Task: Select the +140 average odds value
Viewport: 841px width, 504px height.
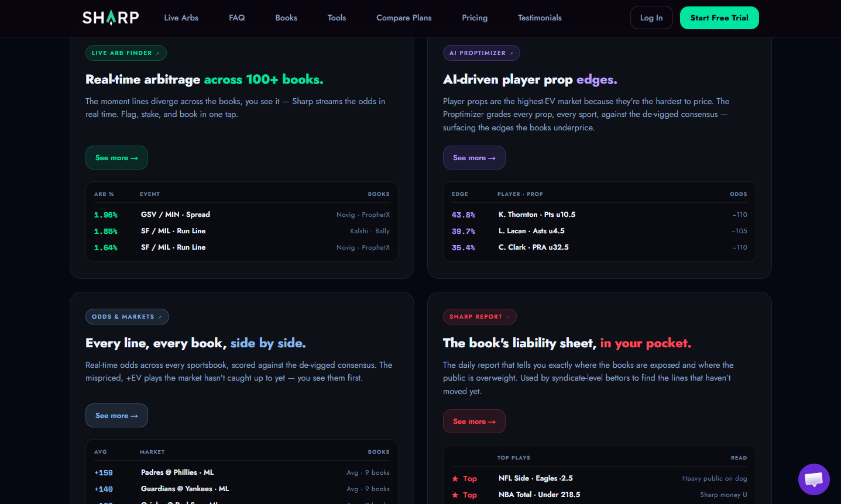Action: [x=104, y=489]
